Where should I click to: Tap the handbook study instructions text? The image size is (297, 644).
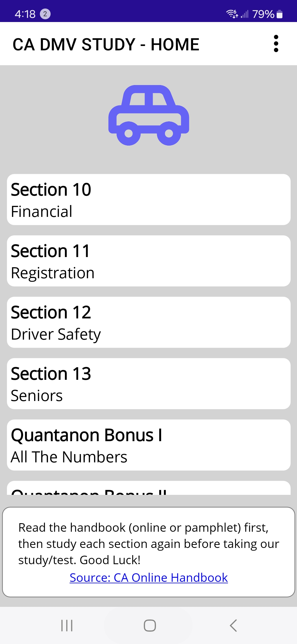(149, 544)
